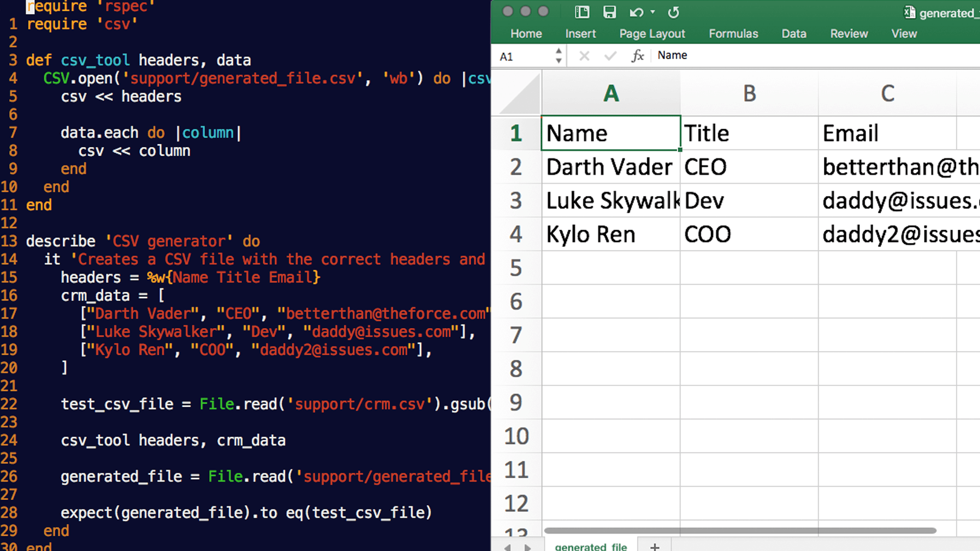Screen dimensions: 980x551
Task: Add a new worksheet with the plus icon
Action: tap(655, 546)
